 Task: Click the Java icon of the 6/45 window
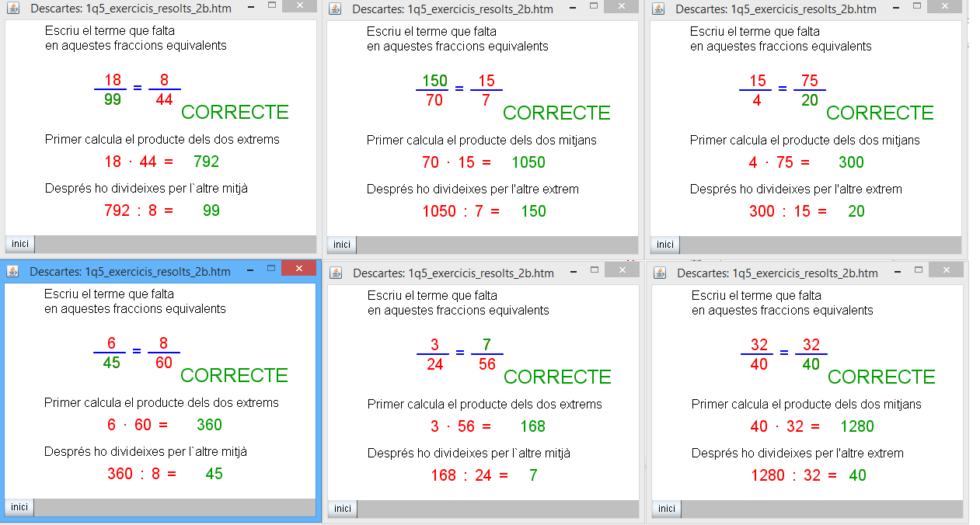[12, 271]
